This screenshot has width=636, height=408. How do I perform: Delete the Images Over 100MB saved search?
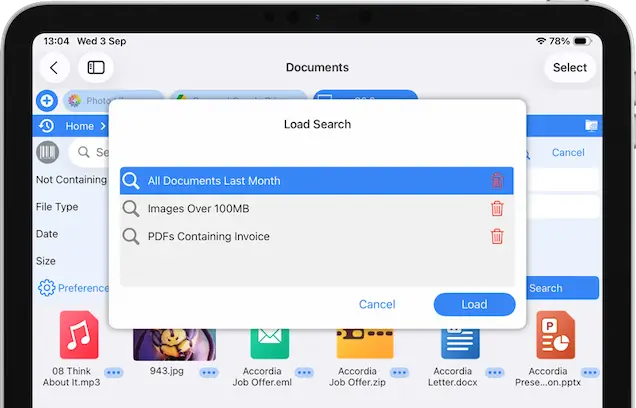pos(497,209)
